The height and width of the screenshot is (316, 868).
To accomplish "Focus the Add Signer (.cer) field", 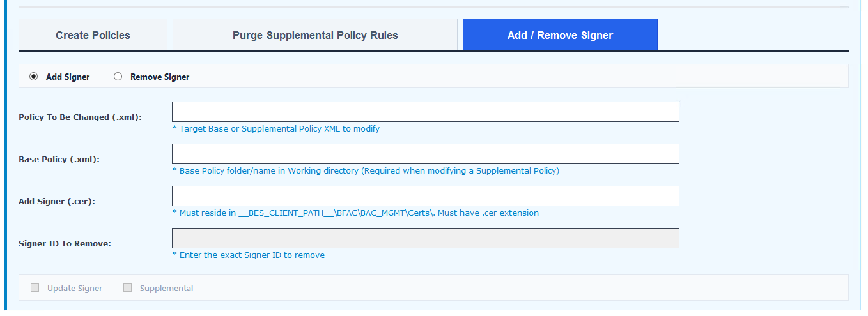I will pos(426,196).
